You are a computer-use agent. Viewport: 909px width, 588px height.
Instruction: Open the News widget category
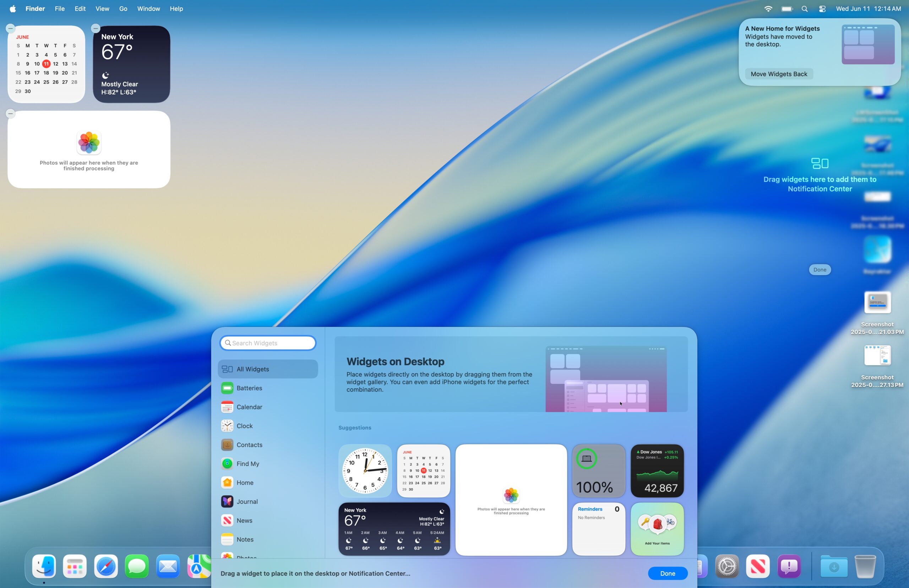point(244,521)
